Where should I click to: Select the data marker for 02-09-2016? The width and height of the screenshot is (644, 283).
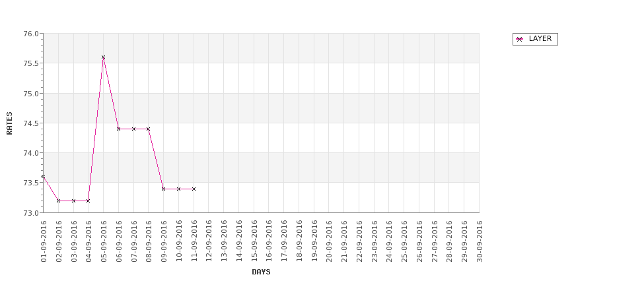point(58,201)
